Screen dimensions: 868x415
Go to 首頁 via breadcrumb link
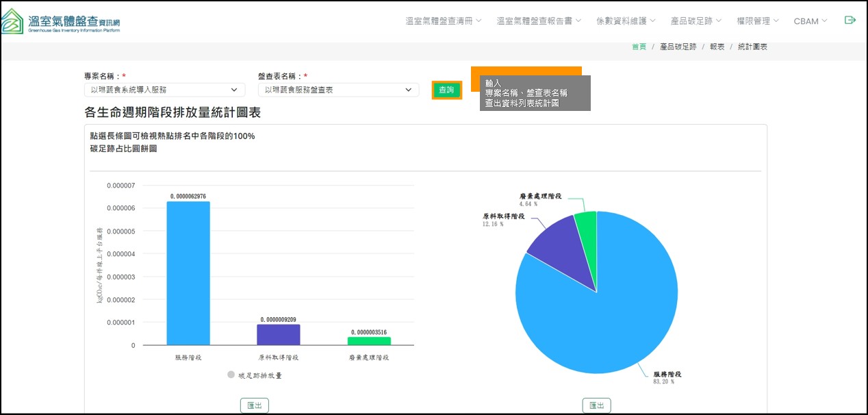pyautogui.click(x=639, y=47)
